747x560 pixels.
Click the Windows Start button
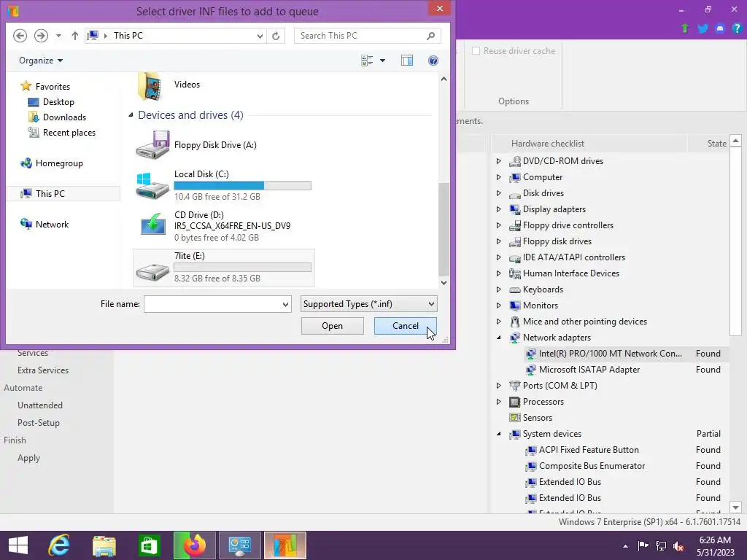coord(18,545)
